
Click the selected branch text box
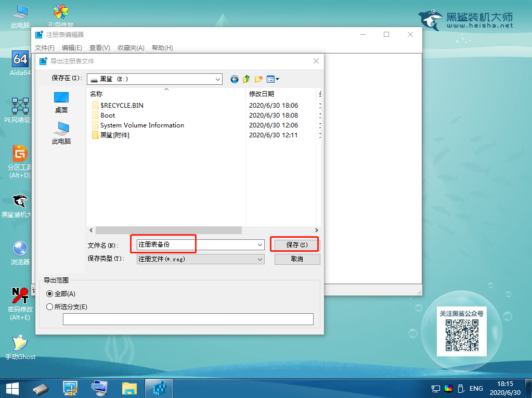(188, 319)
